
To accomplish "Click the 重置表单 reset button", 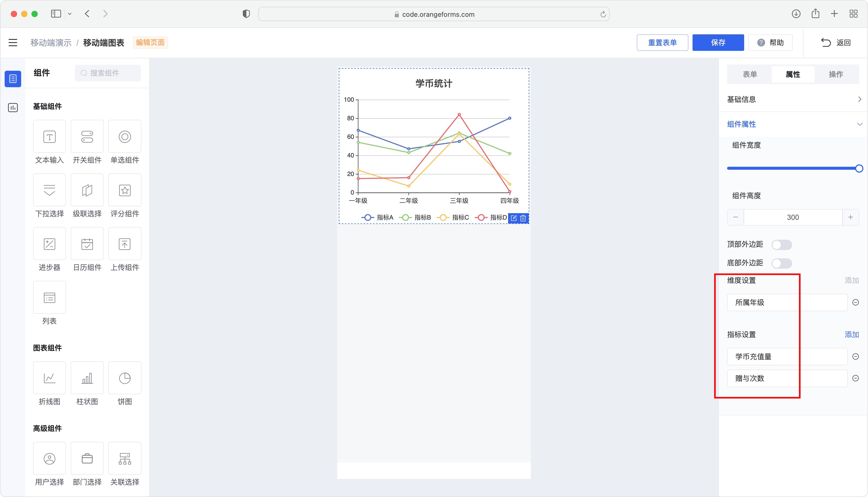I will [x=662, y=43].
